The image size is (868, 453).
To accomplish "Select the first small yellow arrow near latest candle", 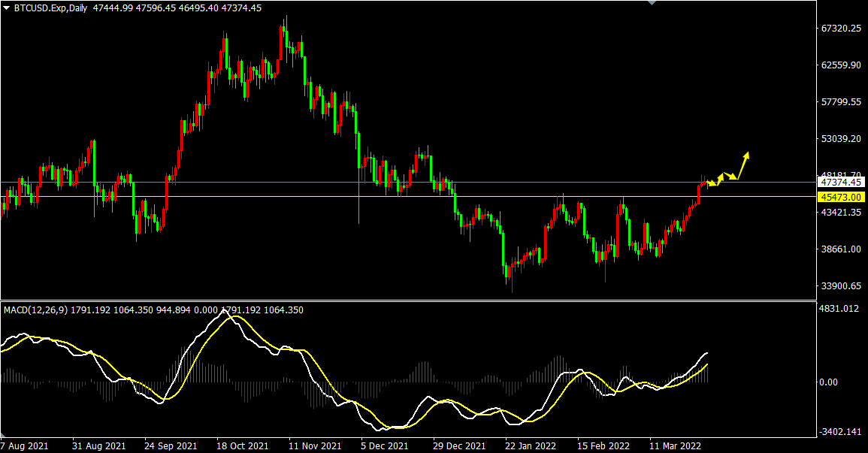I will click(x=710, y=183).
